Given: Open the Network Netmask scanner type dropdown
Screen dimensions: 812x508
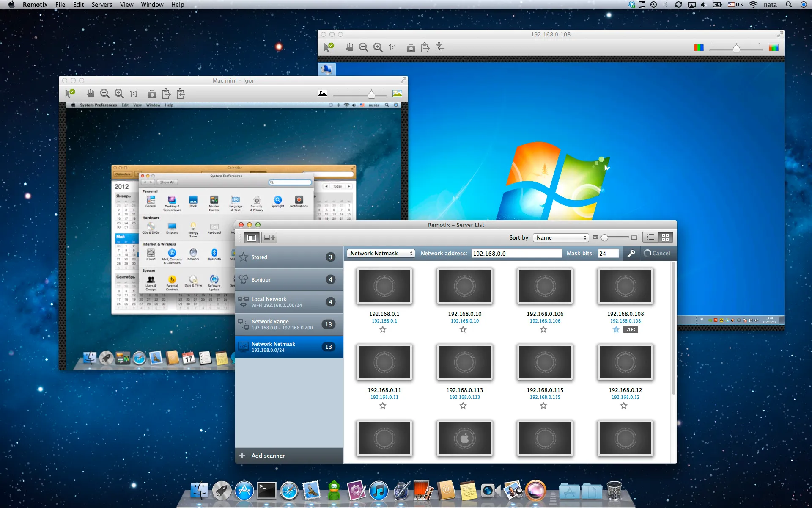Looking at the screenshot, I should pos(380,253).
